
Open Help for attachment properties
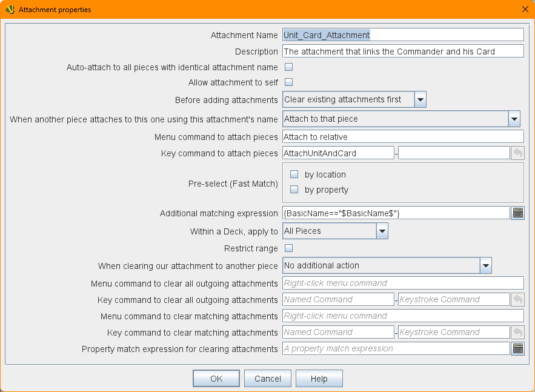pyautogui.click(x=319, y=379)
